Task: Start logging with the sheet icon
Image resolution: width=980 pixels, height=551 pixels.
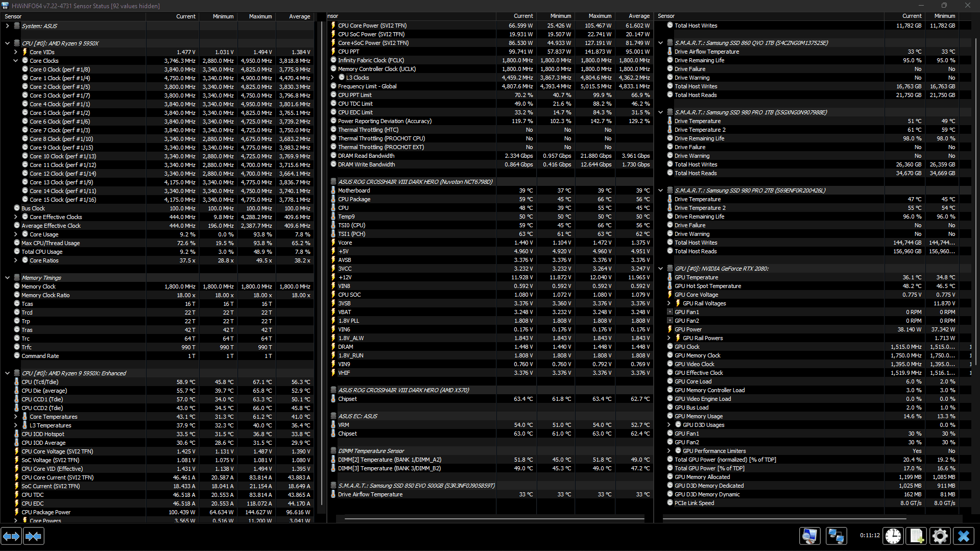Action: tap(917, 536)
